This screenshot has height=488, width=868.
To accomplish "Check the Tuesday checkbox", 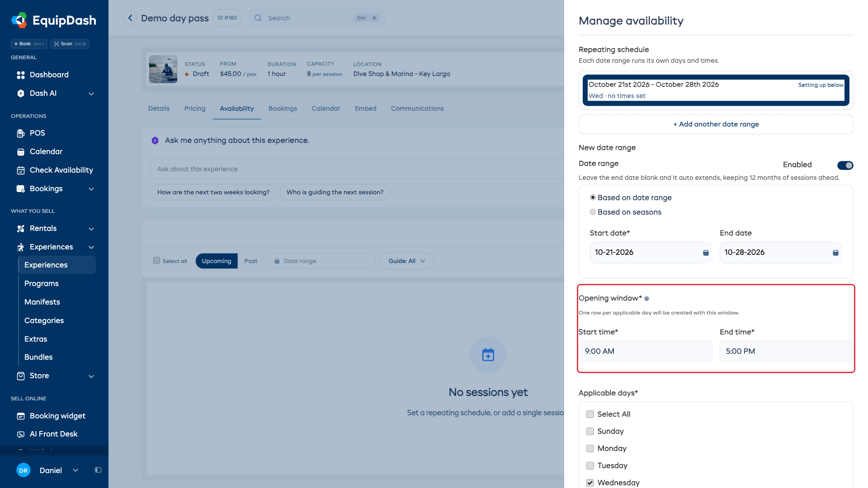I will pyautogui.click(x=590, y=466).
